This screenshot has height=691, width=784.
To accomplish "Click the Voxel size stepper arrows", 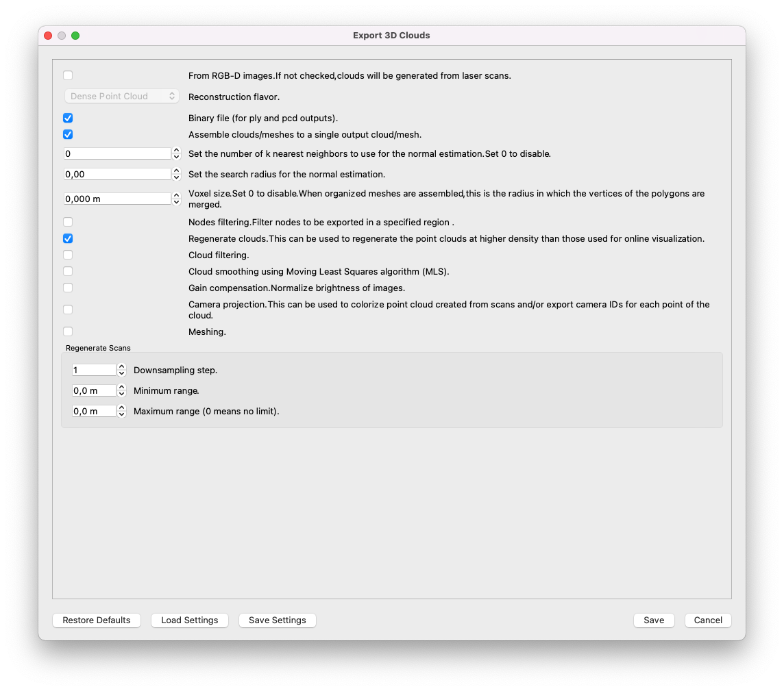I will click(x=176, y=199).
